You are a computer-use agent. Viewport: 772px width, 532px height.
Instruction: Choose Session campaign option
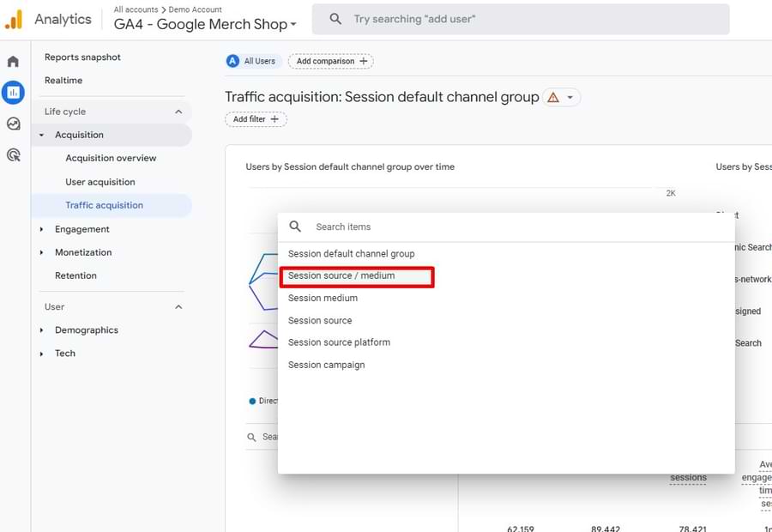point(506,365)
